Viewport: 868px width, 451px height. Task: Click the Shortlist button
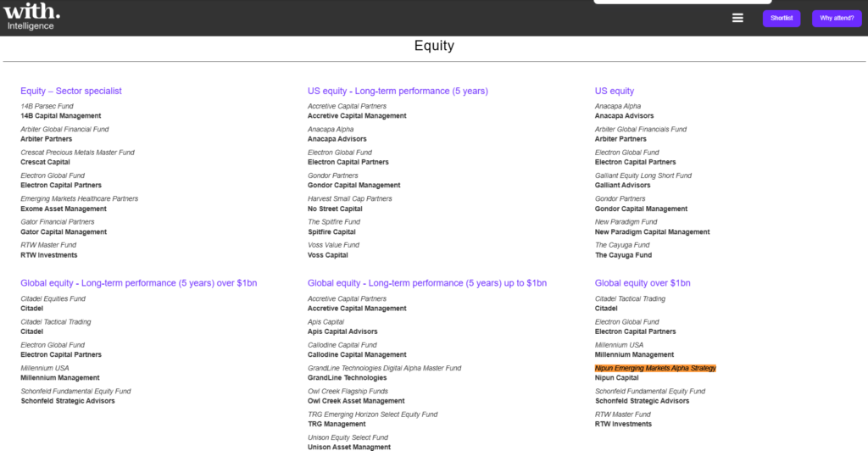tap(781, 19)
